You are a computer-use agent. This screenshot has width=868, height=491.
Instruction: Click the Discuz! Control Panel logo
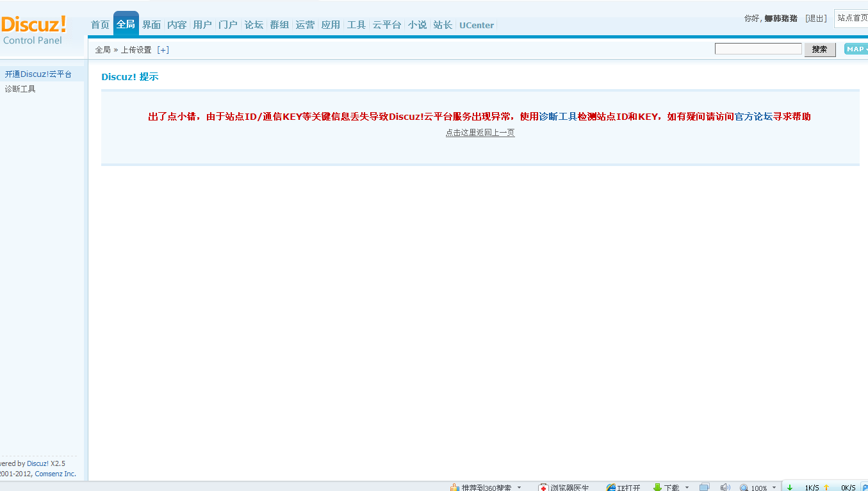(33, 30)
